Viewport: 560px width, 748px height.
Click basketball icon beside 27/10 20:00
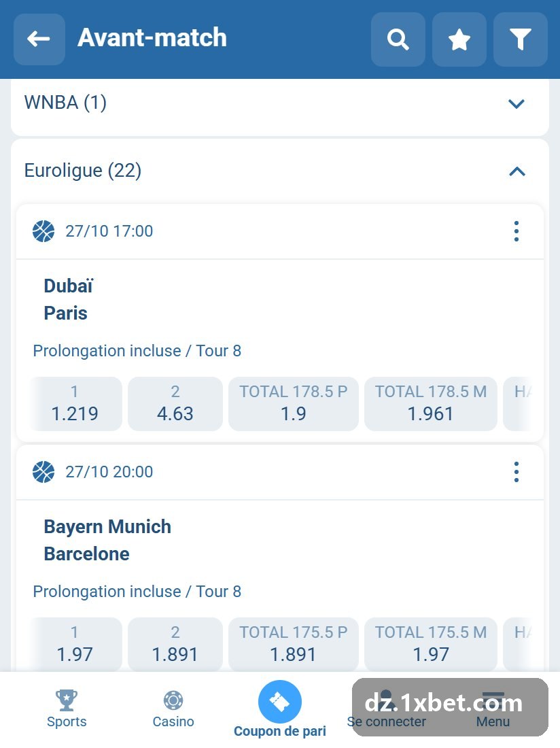pos(43,472)
